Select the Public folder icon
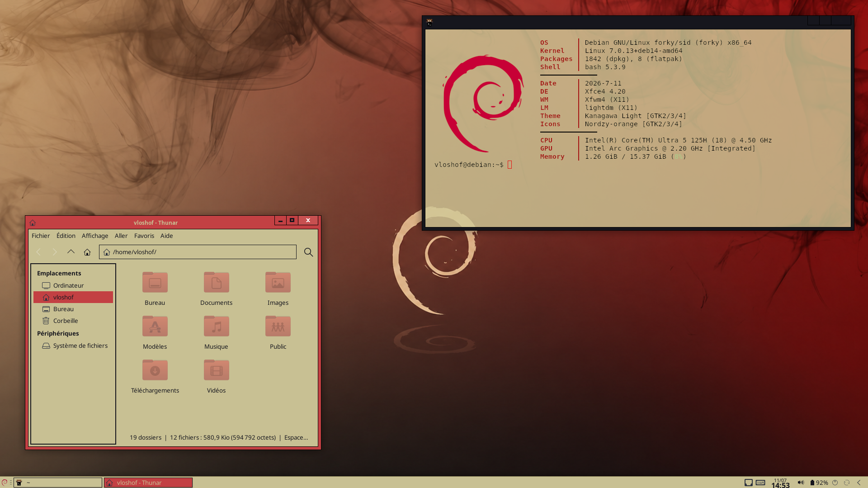Image resolution: width=868 pixels, height=488 pixels. click(278, 326)
